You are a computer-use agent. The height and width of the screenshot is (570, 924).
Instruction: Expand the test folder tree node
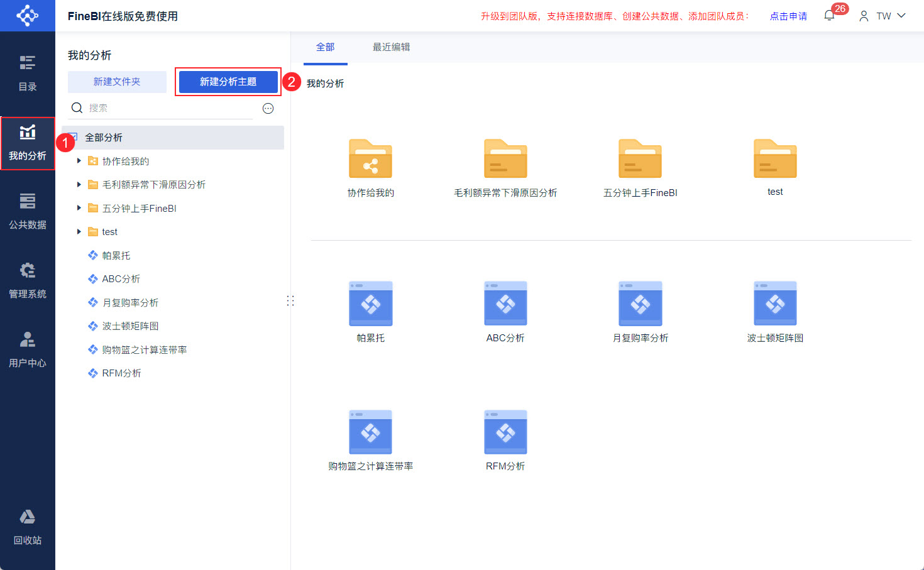click(x=79, y=232)
